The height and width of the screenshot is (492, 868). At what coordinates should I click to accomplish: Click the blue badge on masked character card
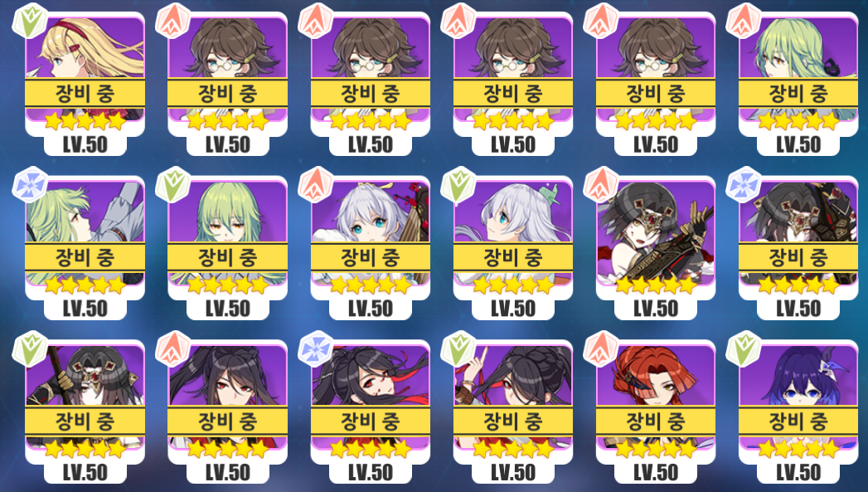[744, 184]
